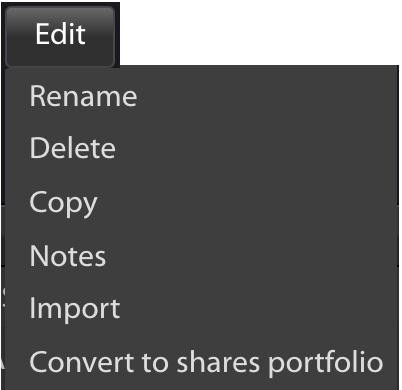Rename the current portfolio
The image size is (402, 390).
point(202,96)
